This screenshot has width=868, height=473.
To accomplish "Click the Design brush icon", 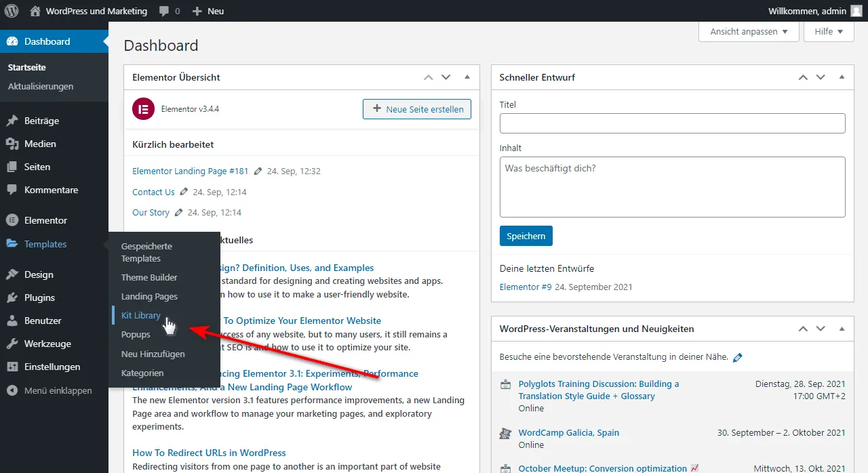I will coord(12,274).
